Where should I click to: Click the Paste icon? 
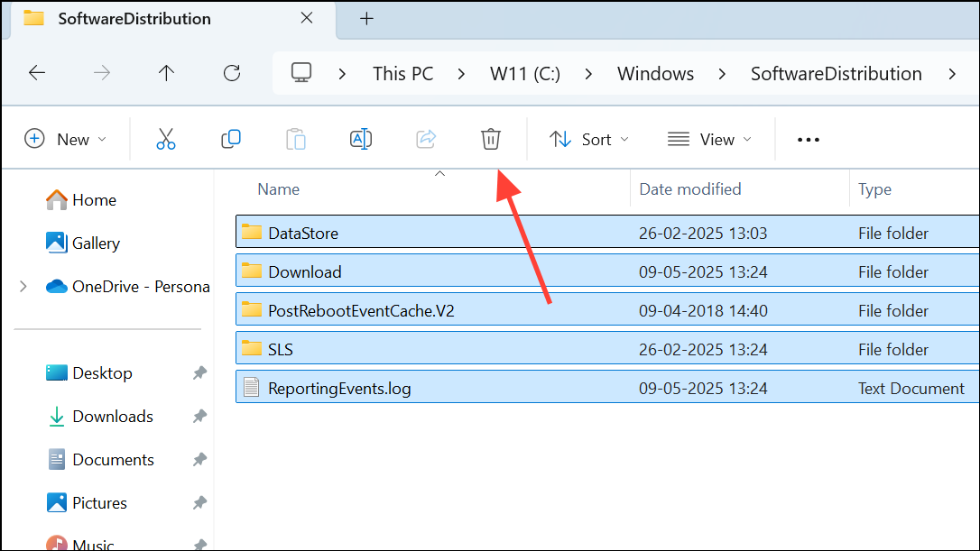point(295,139)
